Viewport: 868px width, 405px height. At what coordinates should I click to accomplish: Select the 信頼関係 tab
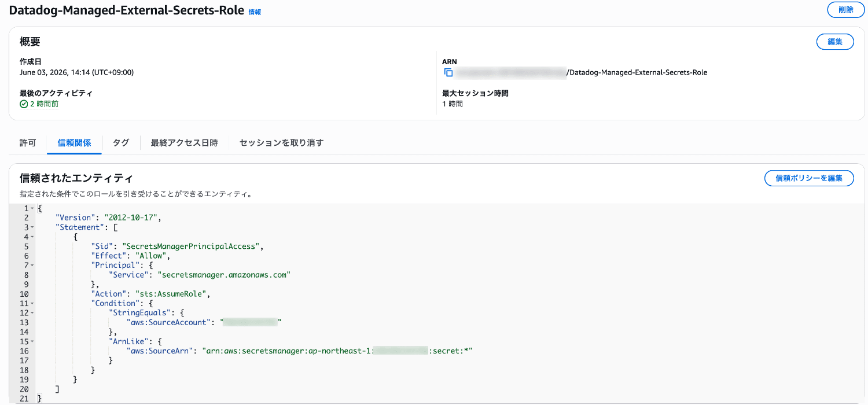[74, 143]
